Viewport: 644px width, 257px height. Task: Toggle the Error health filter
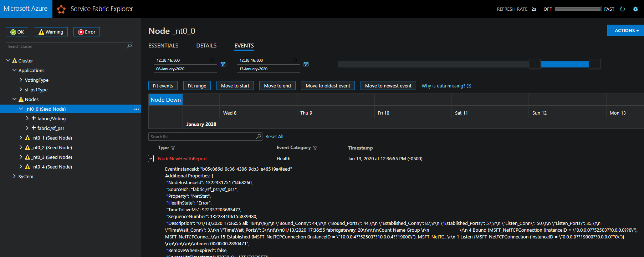point(87,32)
